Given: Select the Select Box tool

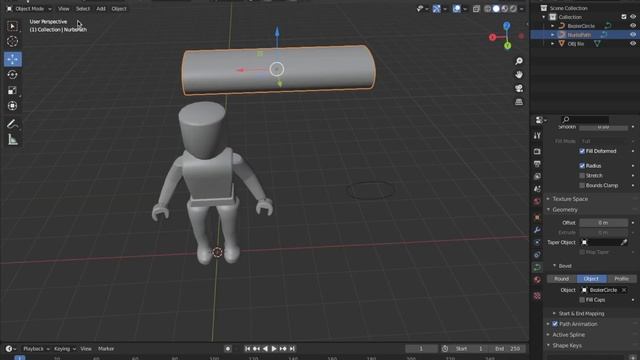Looking at the screenshot, I should point(13,26).
